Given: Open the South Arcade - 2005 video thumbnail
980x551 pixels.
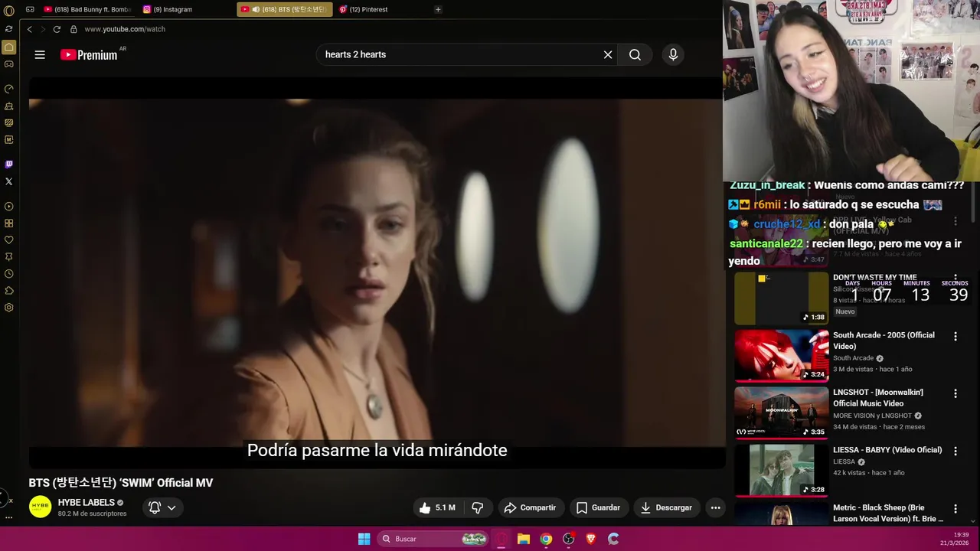Looking at the screenshot, I should [781, 355].
